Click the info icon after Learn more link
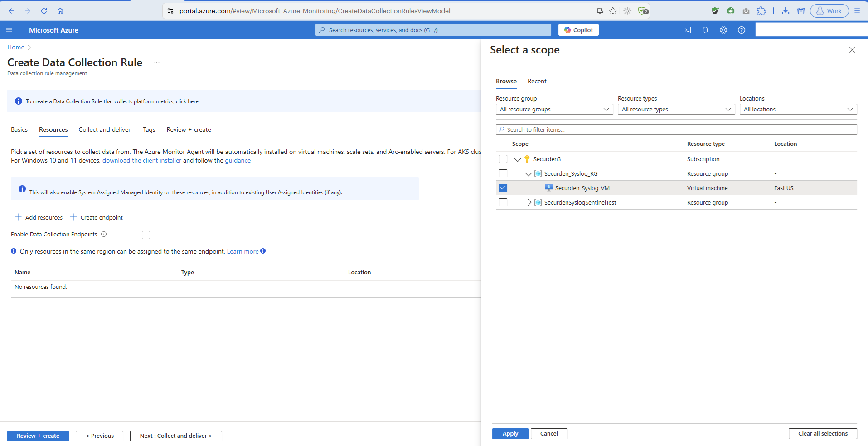 [x=263, y=251]
